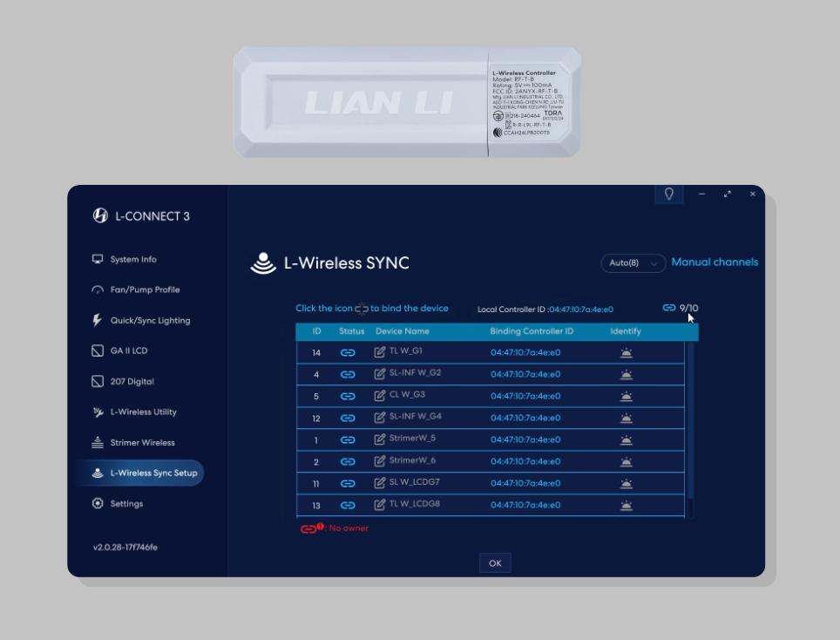
Task: Click the device list vertical scrollbar
Action: (691, 419)
